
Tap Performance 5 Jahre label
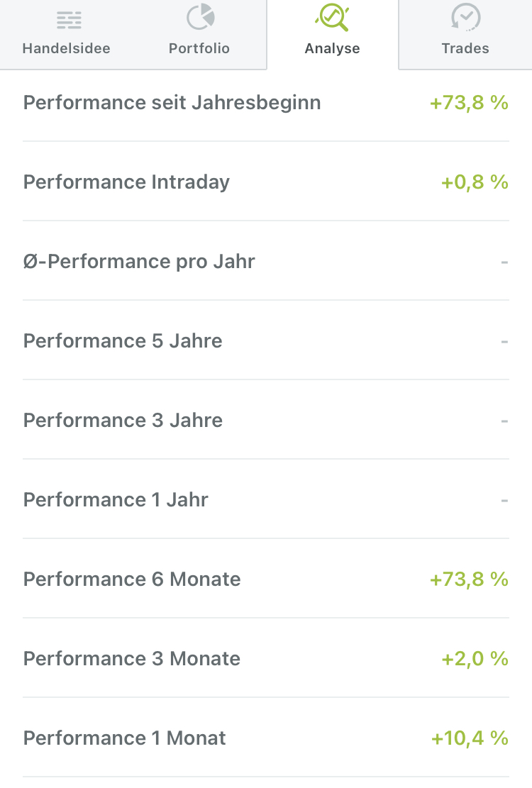[x=123, y=341]
